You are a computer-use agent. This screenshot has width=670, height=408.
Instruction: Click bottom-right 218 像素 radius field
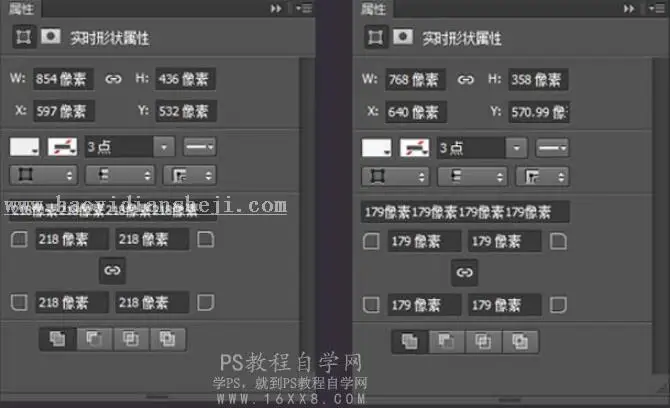(152, 302)
